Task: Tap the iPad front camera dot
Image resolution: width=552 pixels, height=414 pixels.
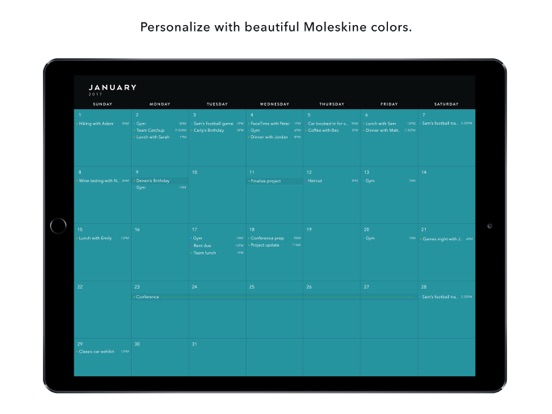Action: [x=489, y=226]
